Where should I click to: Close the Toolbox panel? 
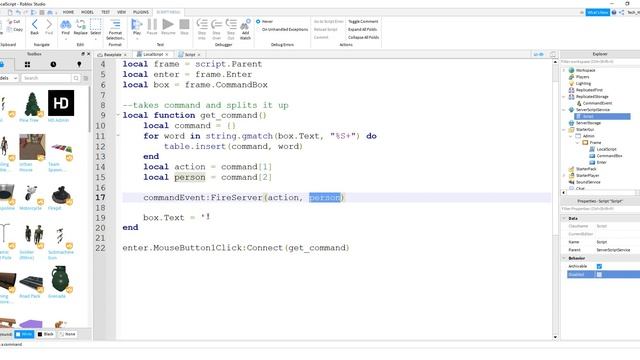point(89,54)
